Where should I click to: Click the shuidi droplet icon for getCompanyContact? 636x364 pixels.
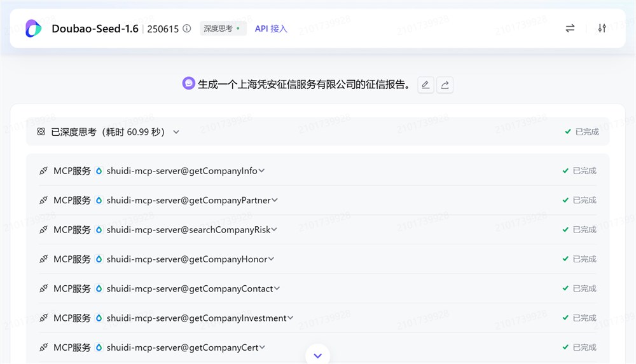click(x=99, y=288)
